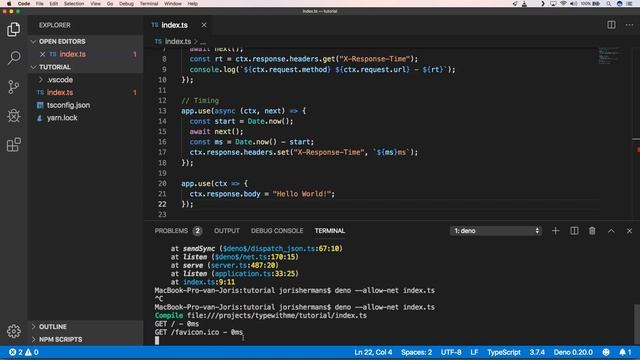Select index.ts in the Tutorial folder
Image resolution: width=640 pixels, height=360 pixels.
60,92
